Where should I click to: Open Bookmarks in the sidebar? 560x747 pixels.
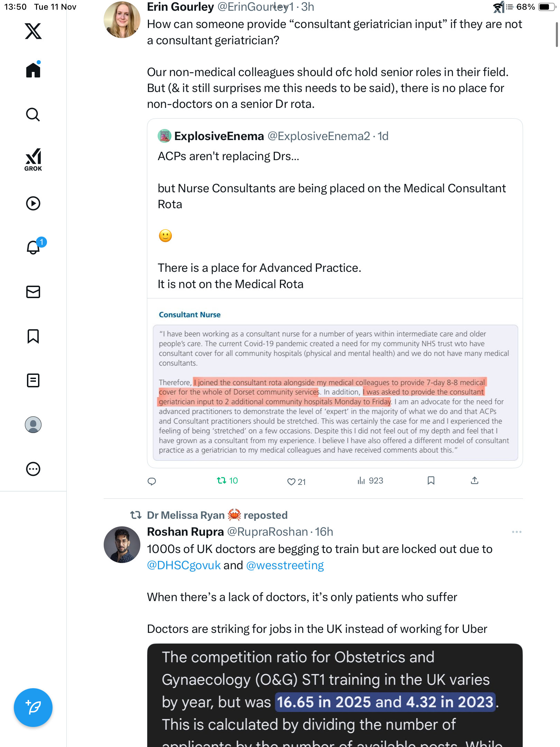click(33, 336)
